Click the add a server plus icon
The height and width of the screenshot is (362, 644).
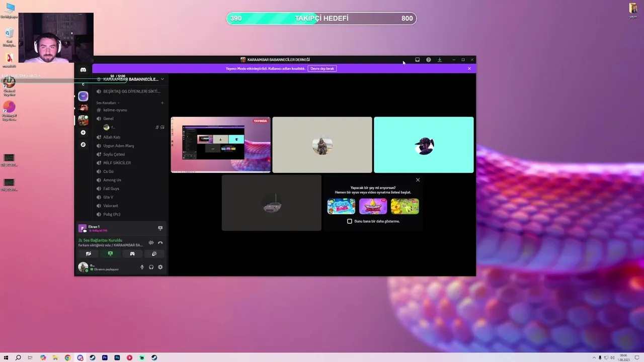(83, 133)
